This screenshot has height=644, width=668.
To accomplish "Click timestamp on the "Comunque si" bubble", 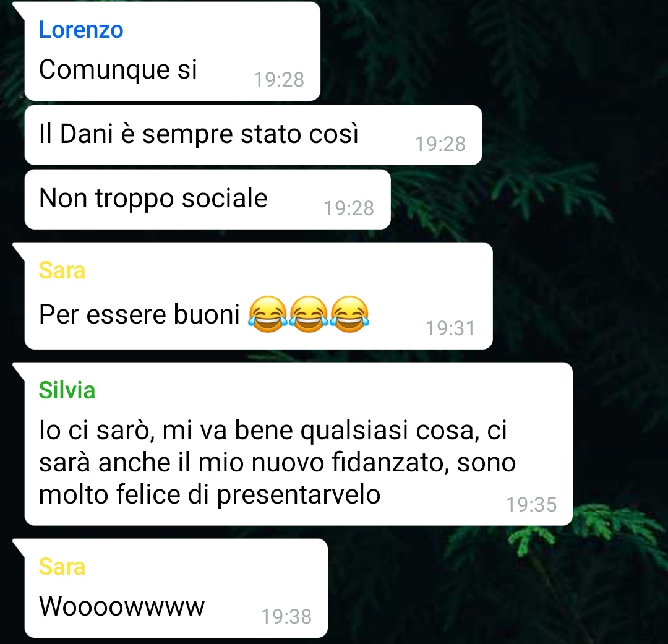I will pyautogui.click(x=279, y=80).
